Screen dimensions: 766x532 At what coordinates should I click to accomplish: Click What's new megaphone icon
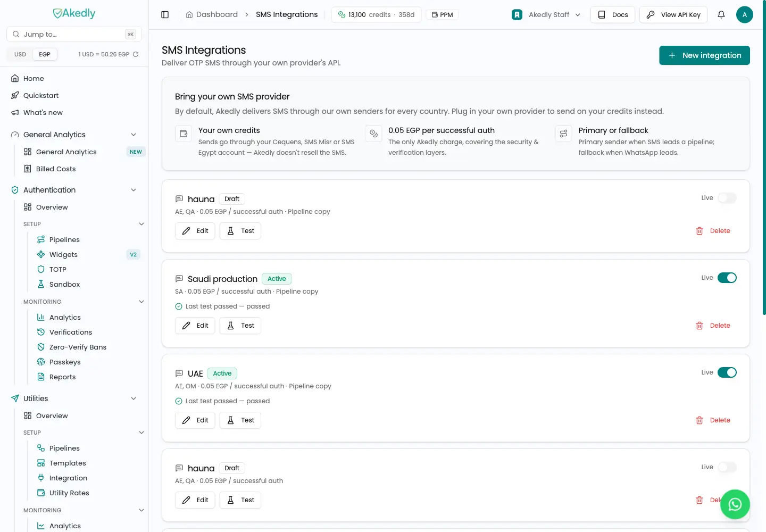pyautogui.click(x=15, y=112)
